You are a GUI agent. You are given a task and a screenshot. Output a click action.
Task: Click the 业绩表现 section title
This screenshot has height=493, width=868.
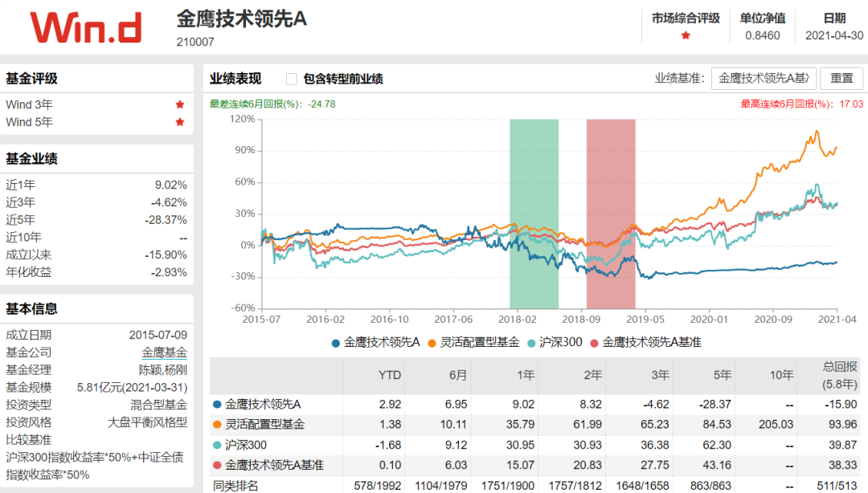235,79
